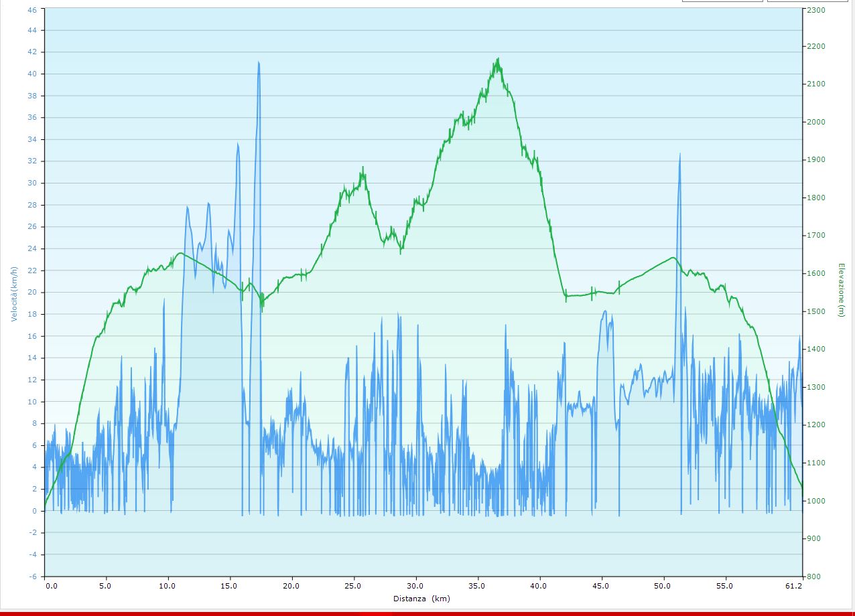Viewport: 855px width, 616px height.
Task: Click the speed spike peak near 15.5 km
Action: (237, 144)
